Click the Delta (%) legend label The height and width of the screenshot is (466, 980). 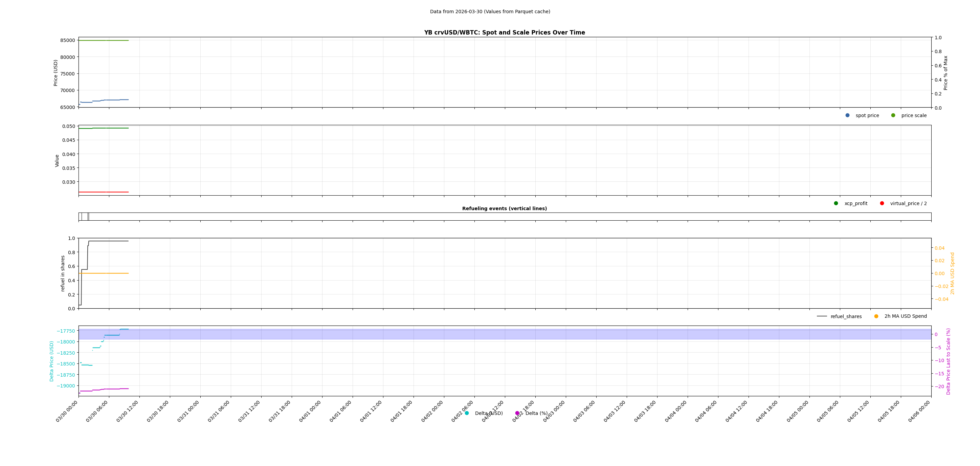(x=536, y=413)
